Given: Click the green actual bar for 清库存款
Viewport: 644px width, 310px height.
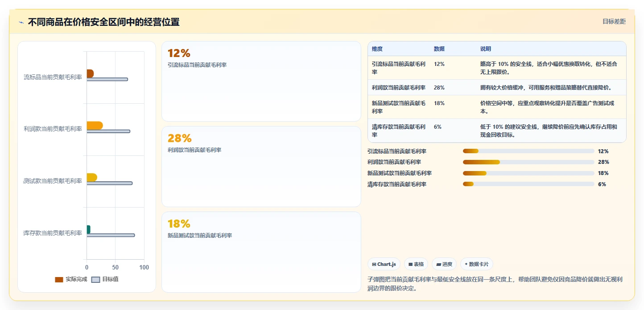Looking at the screenshot, I should (88, 229).
